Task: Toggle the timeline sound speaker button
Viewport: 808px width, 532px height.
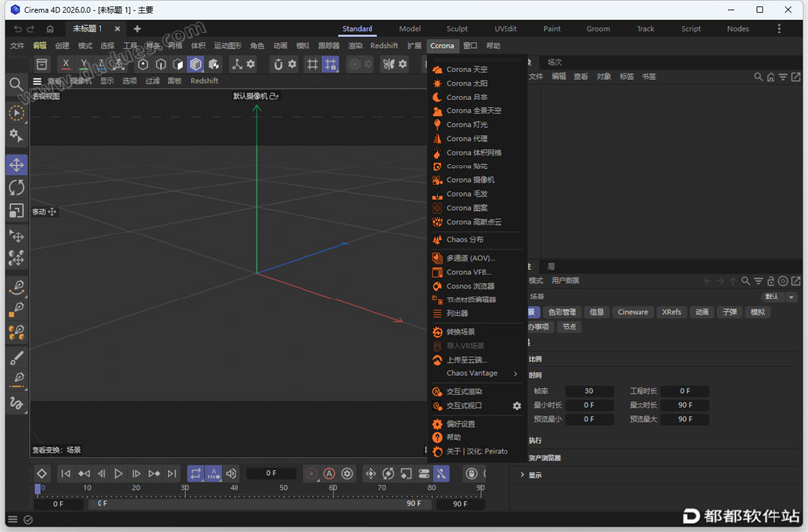Action: click(231, 473)
